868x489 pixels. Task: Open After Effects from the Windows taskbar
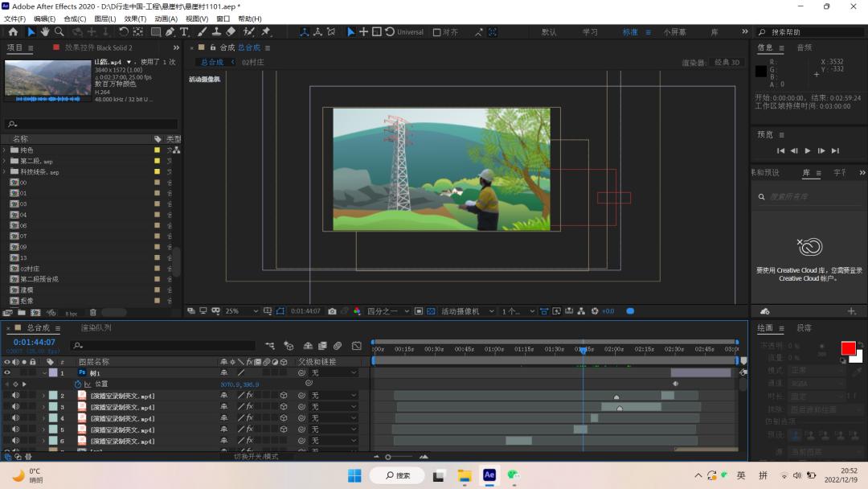489,475
